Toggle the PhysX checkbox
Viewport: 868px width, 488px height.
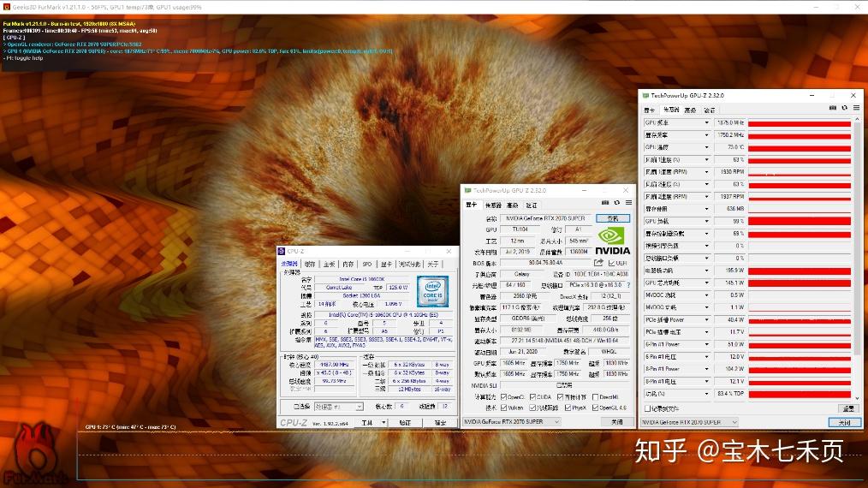tap(568, 408)
